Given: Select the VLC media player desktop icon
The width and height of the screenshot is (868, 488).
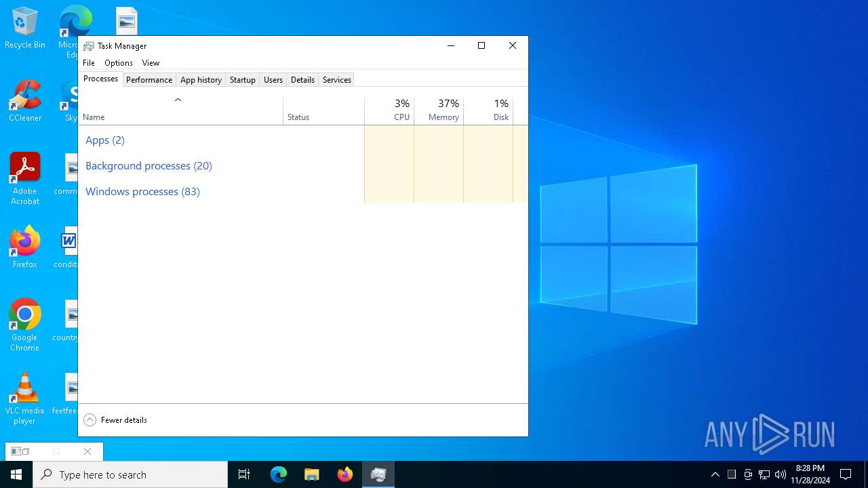Looking at the screenshot, I should point(25,399).
